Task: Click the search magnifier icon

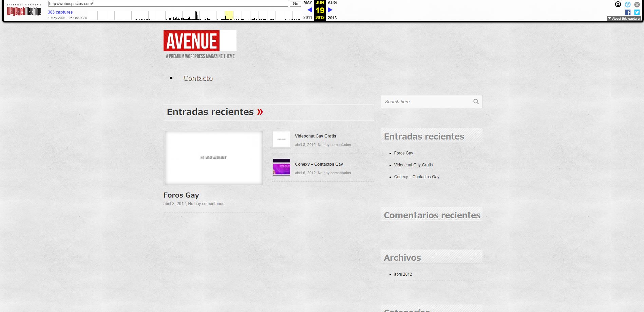Action: tap(476, 102)
